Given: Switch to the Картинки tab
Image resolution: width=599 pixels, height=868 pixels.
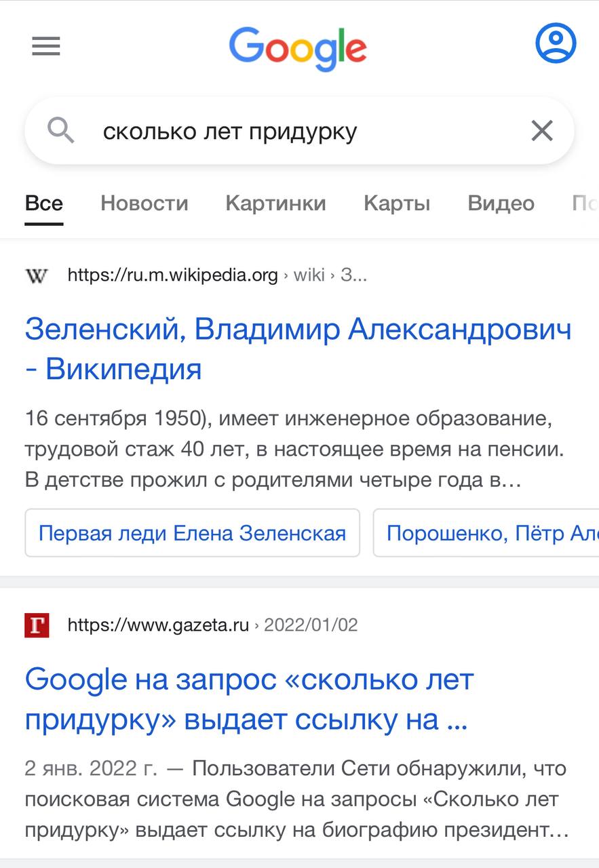Looking at the screenshot, I should 275,203.
